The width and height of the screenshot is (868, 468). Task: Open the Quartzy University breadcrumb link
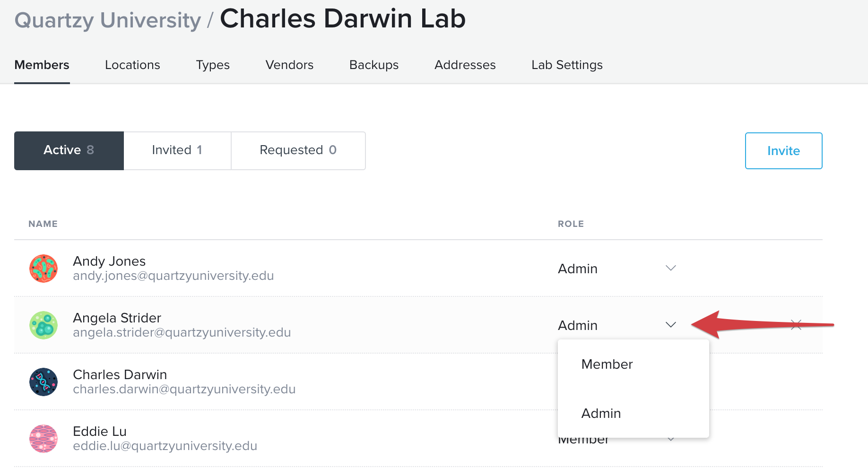(108, 20)
